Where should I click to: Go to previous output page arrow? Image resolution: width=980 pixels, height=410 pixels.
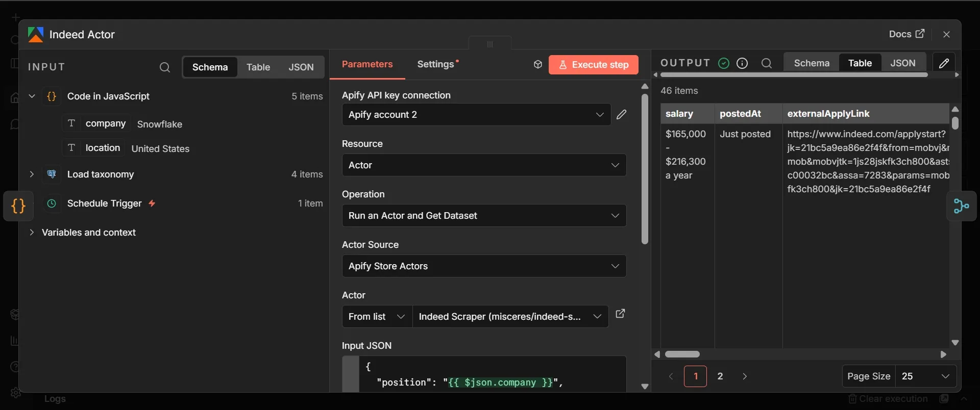point(671,376)
